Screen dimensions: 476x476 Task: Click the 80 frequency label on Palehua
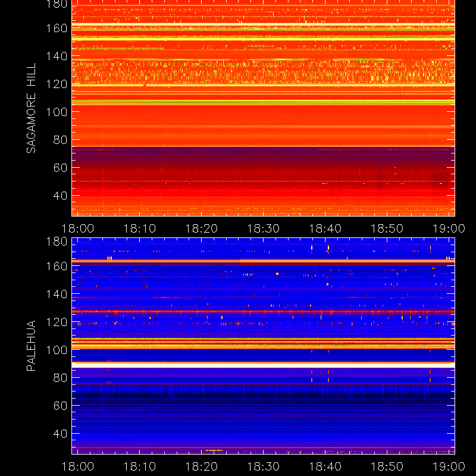click(x=61, y=378)
